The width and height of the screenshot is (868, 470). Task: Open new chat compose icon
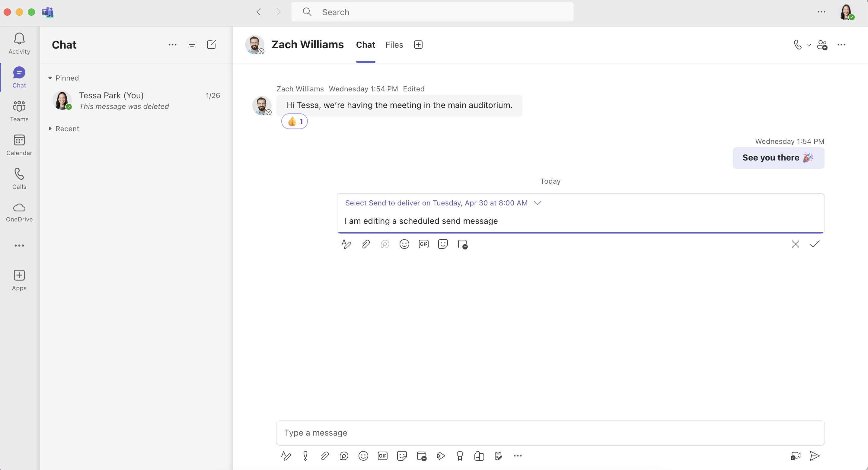[x=211, y=44]
